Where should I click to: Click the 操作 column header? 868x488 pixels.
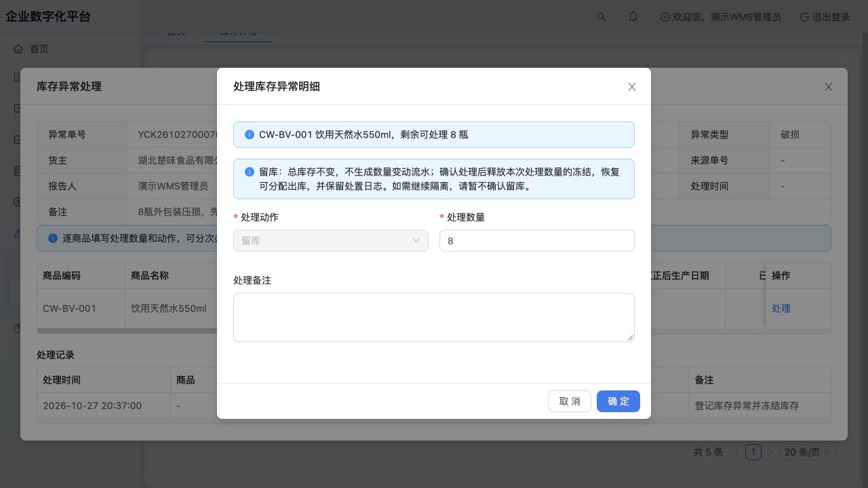(x=798, y=276)
